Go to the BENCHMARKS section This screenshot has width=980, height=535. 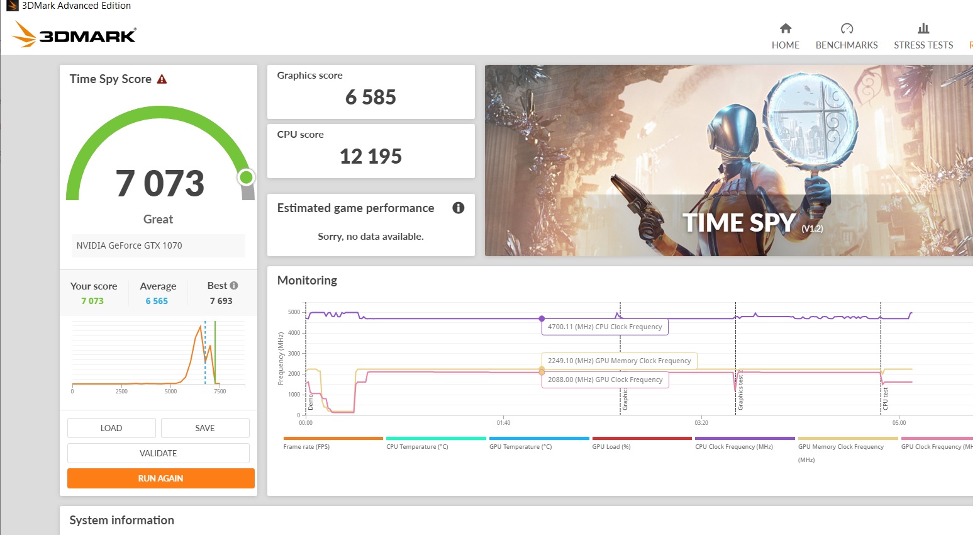click(847, 45)
